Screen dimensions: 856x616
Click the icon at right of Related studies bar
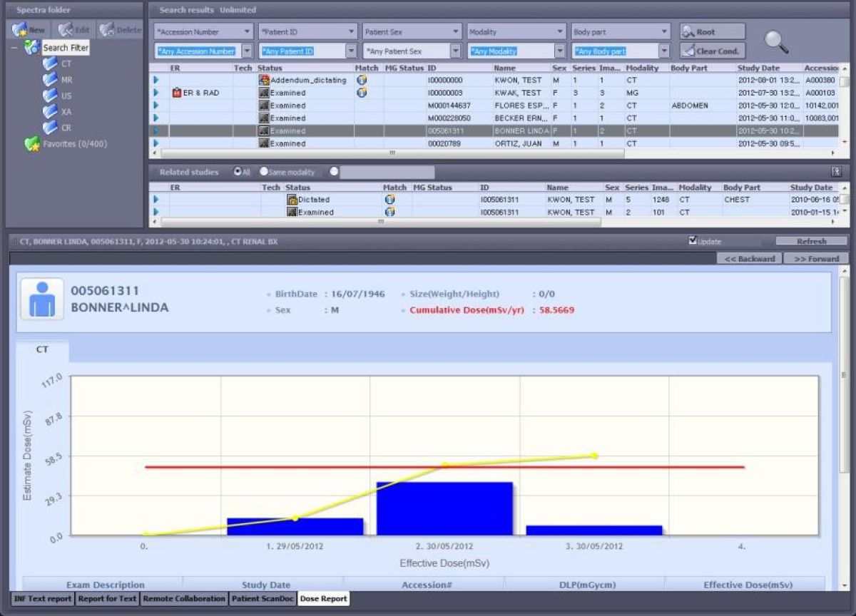836,172
